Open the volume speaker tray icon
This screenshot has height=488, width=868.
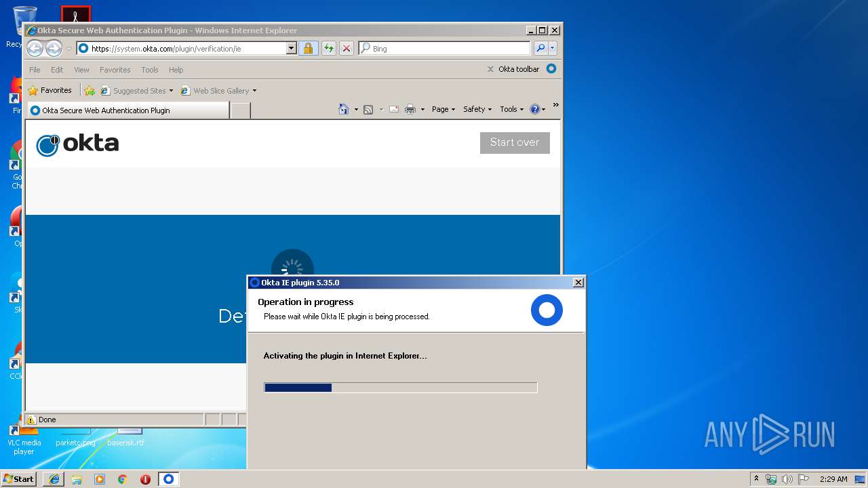787,479
